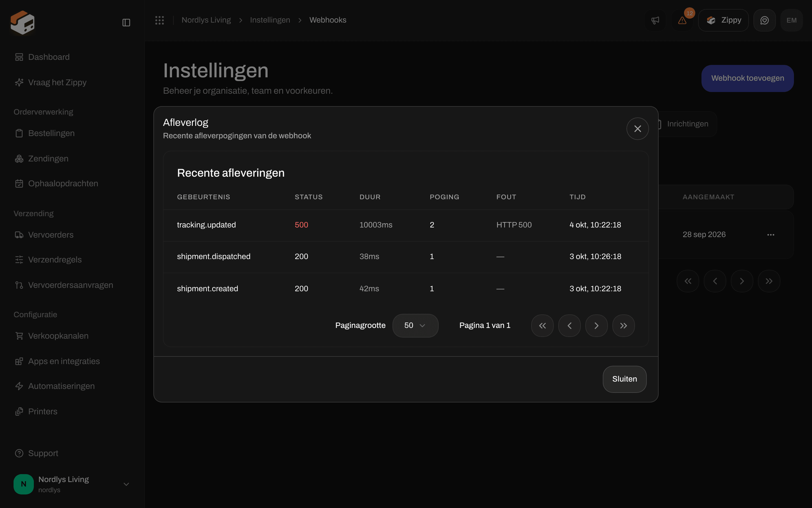This screenshot has height=508, width=812.
Task: Open Verkoopkanalen in sidebar
Action: click(x=52, y=336)
